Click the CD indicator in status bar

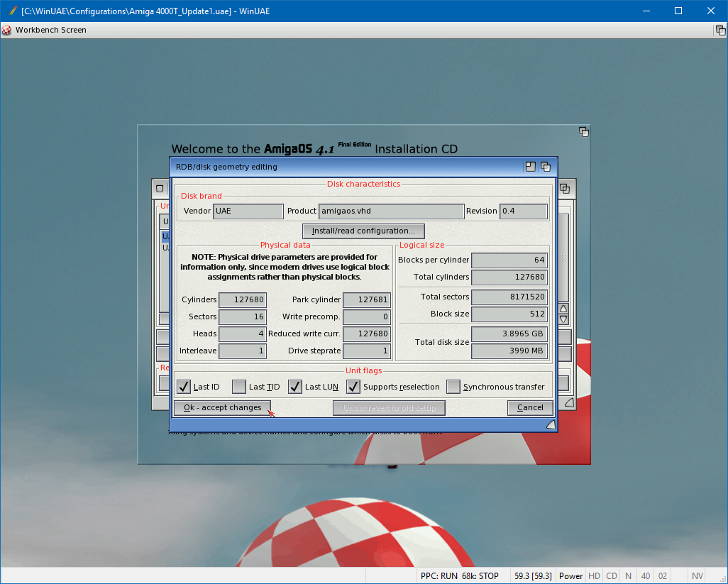pos(611,576)
